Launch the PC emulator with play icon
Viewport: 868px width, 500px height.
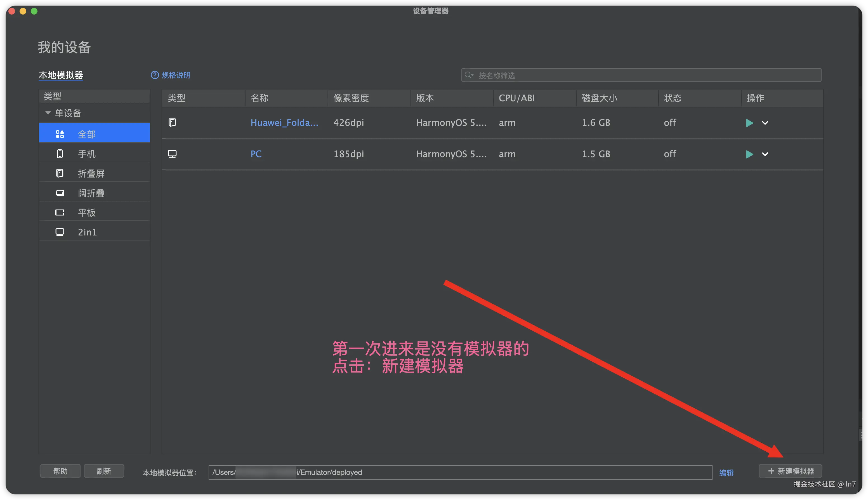[x=749, y=154]
